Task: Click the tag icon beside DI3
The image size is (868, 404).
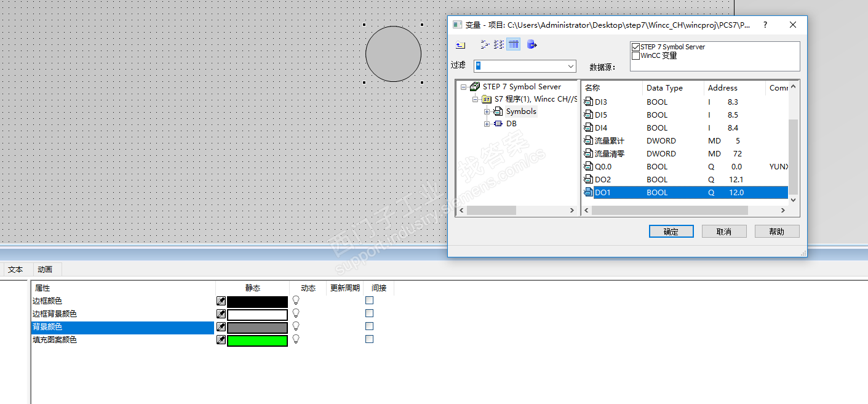Action: pyautogui.click(x=588, y=102)
